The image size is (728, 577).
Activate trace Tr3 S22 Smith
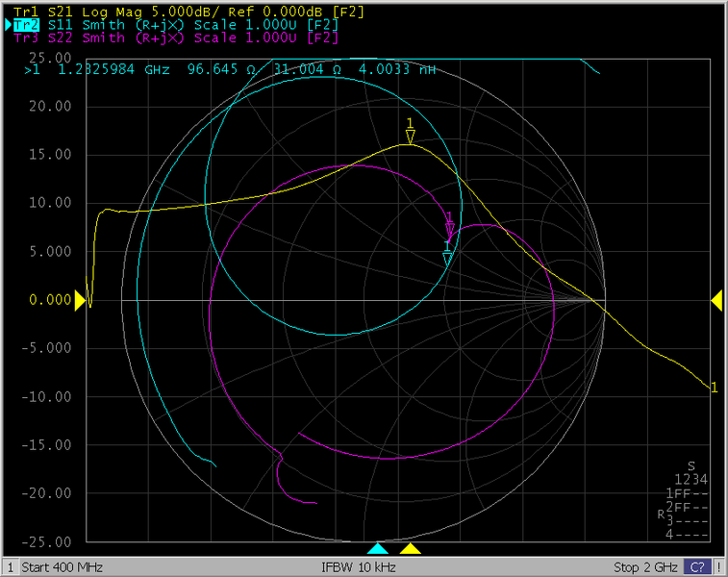[x=173, y=38]
